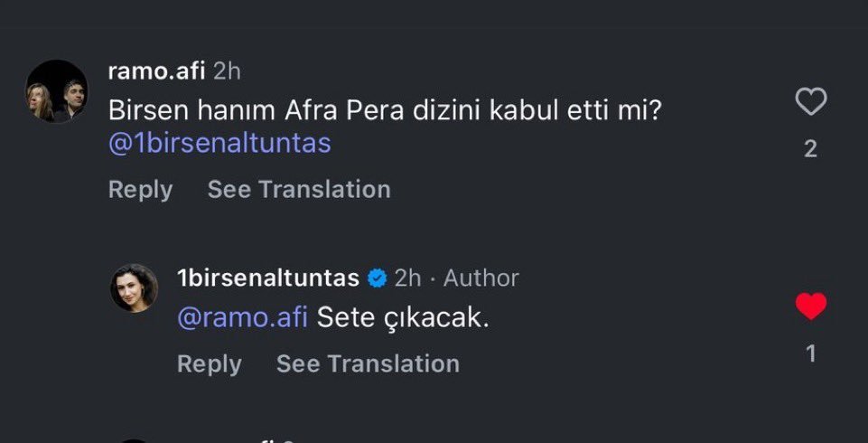Click the 2h timestamp beside 1birsenaltuntas
The height and width of the screenshot is (443, 868).
pyautogui.click(x=408, y=278)
